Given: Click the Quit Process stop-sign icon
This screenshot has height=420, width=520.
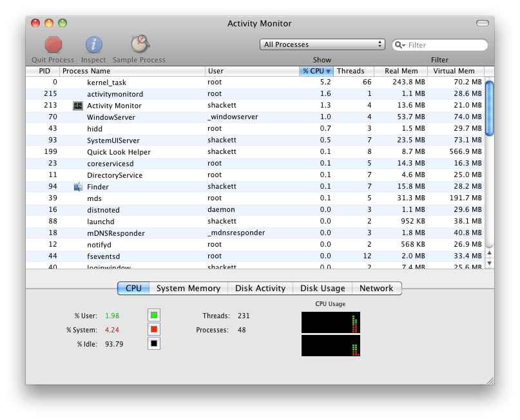Looking at the screenshot, I should (x=53, y=44).
